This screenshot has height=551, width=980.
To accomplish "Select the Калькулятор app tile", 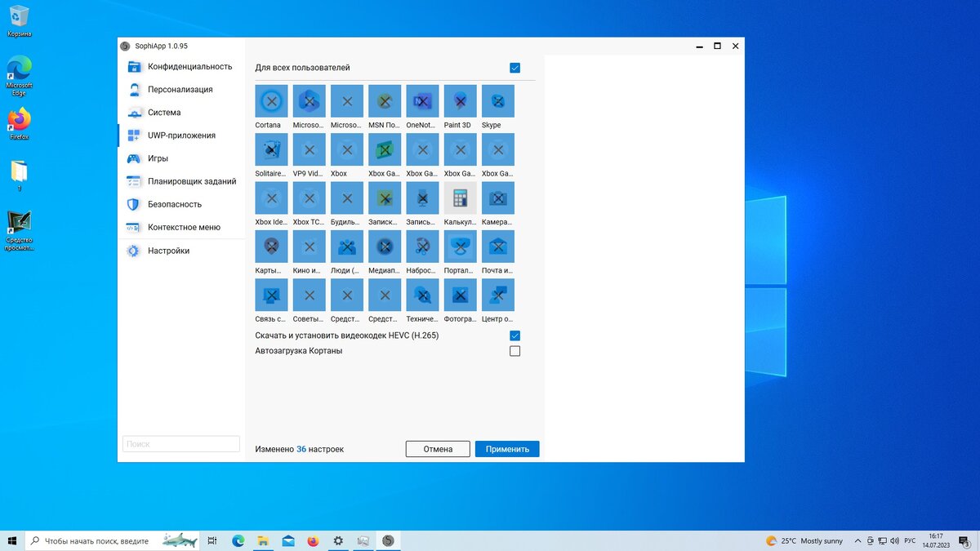I will (x=461, y=198).
